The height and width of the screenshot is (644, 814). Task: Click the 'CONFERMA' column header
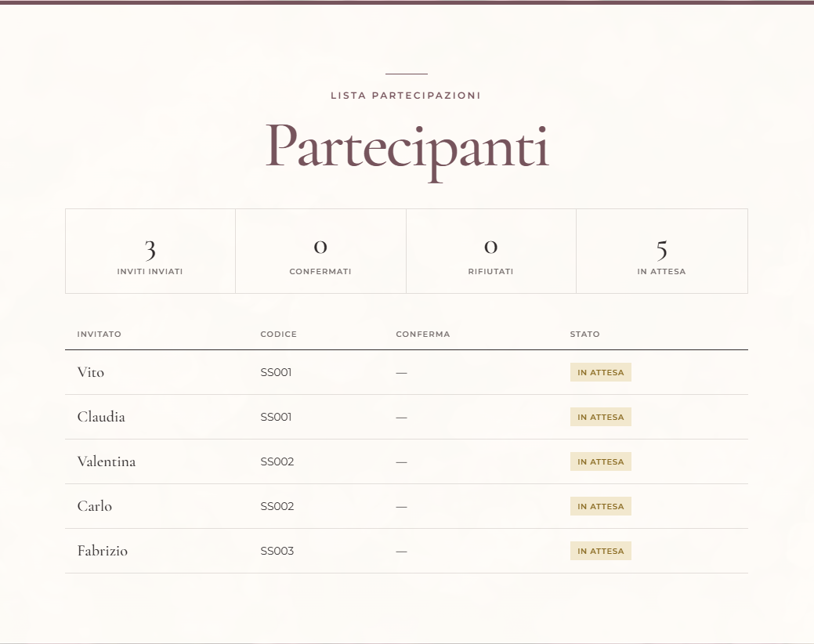423,335
